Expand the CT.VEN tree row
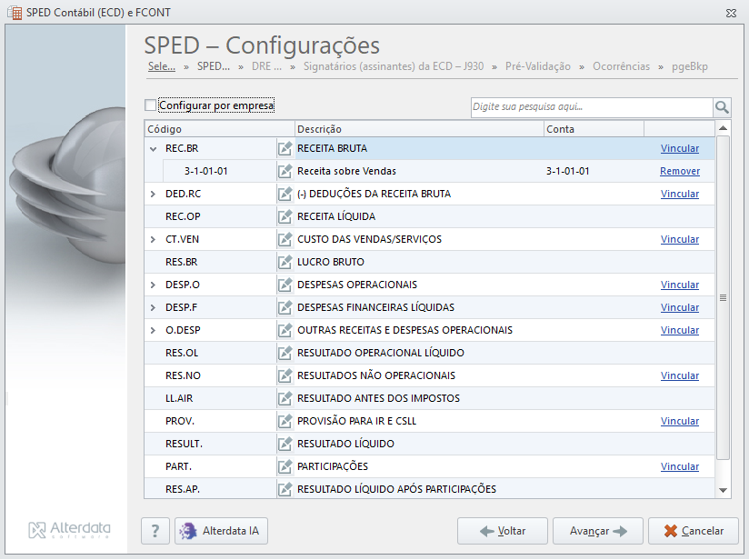 click(153, 239)
